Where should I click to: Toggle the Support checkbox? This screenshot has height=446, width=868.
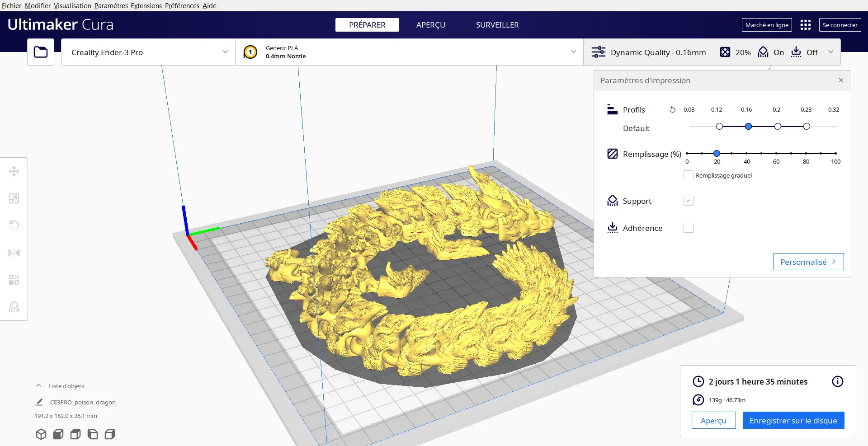point(689,201)
